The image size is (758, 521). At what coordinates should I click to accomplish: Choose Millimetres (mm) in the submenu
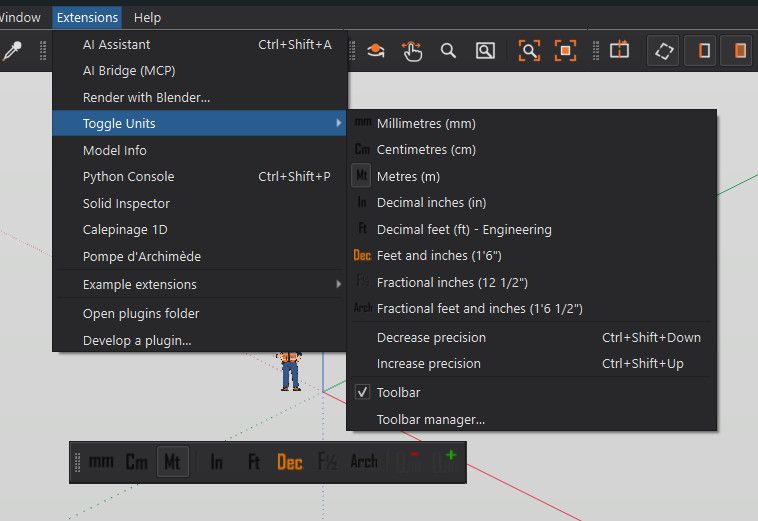531,123
